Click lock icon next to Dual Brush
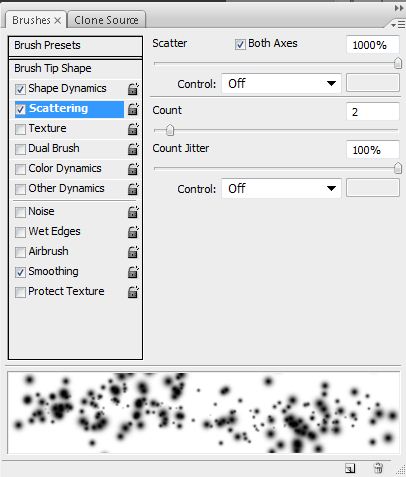 [133, 149]
